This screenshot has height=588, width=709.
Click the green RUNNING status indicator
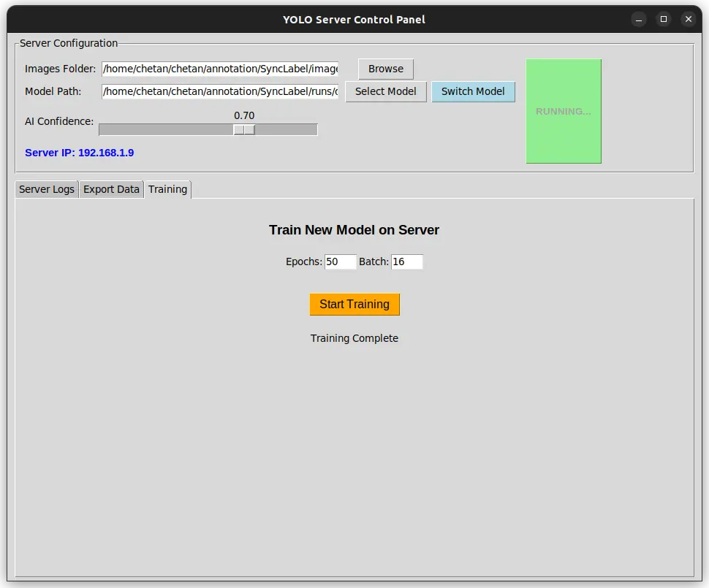564,111
